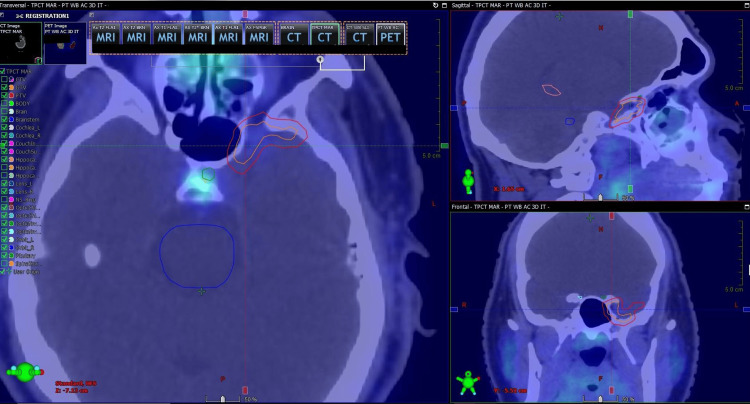Maximize the Transversal view pane

[444, 5]
